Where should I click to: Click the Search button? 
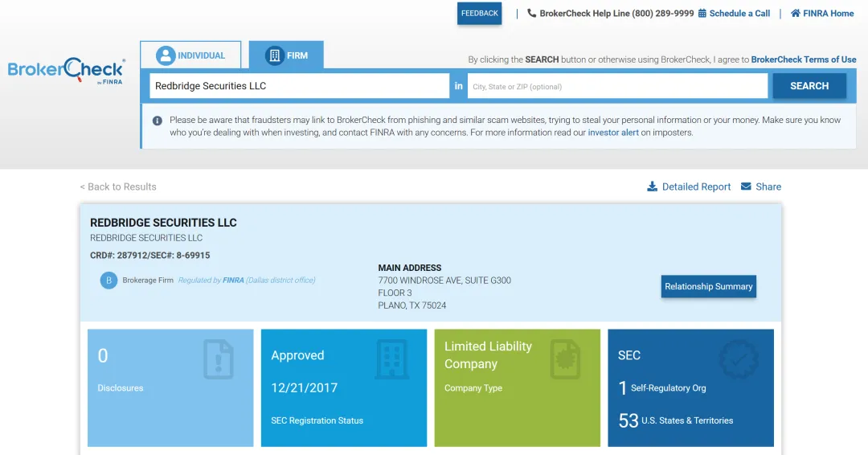coord(809,86)
